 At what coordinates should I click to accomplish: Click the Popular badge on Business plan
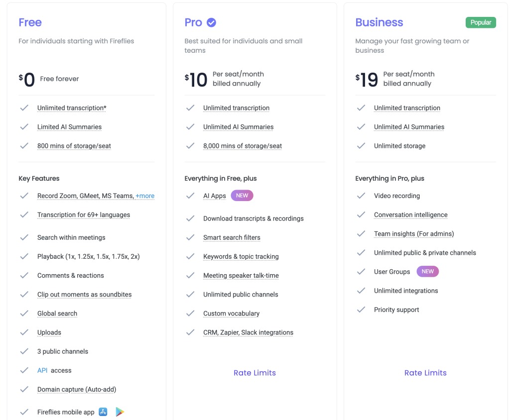(481, 22)
